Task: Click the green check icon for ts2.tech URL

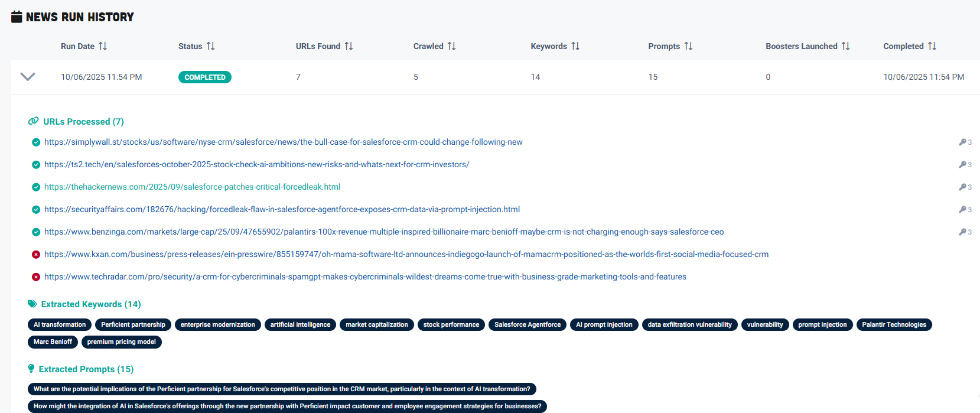Action: tap(36, 165)
